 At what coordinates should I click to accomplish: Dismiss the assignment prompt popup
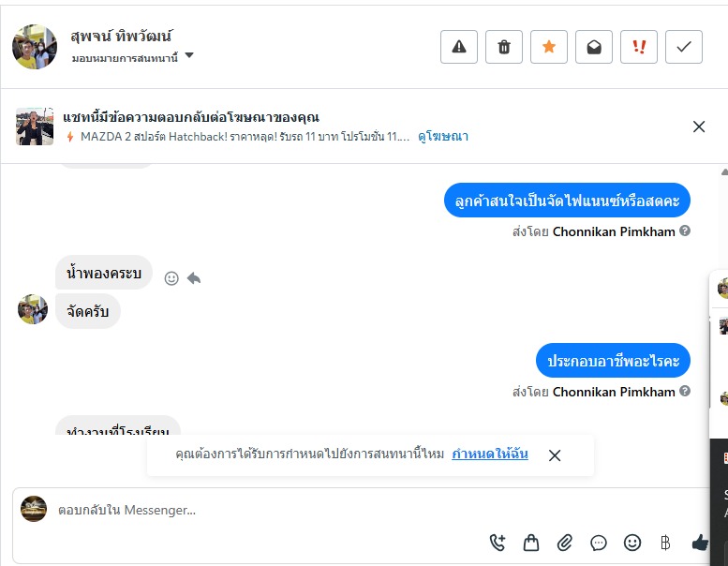[555, 455]
